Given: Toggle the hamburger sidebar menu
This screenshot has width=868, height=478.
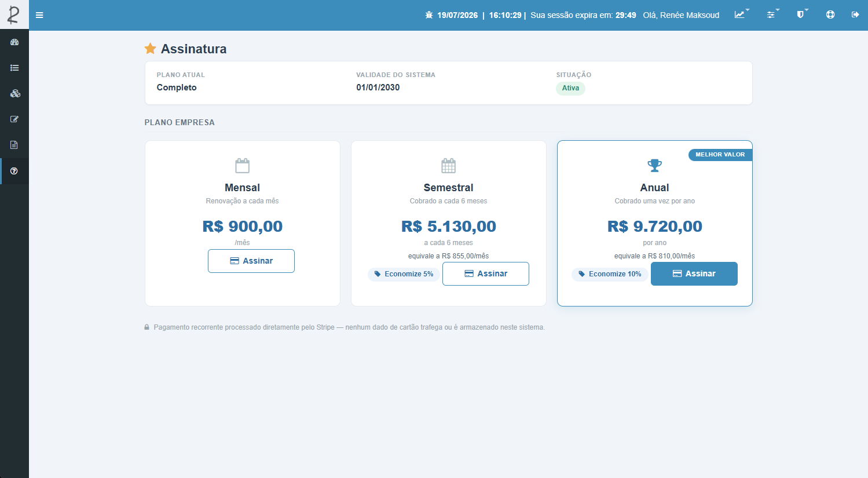Looking at the screenshot, I should click(39, 15).
